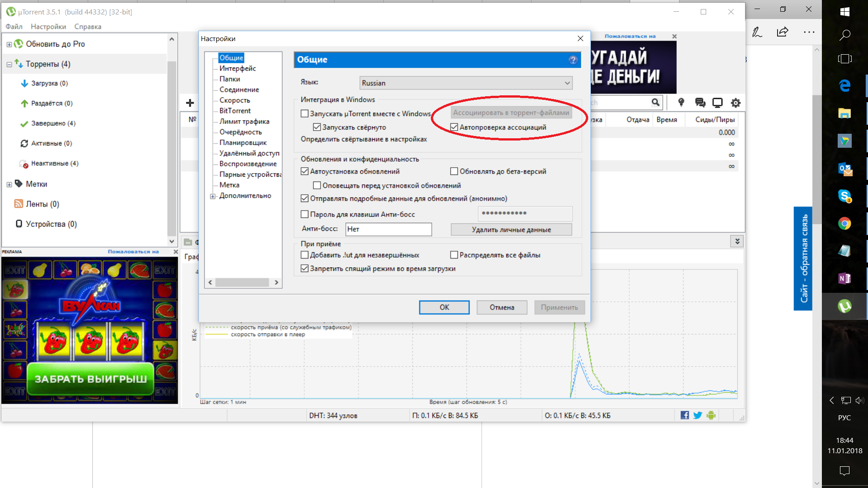
Task: Open File Explorer from the taskbar
Action: click(844, 113)
